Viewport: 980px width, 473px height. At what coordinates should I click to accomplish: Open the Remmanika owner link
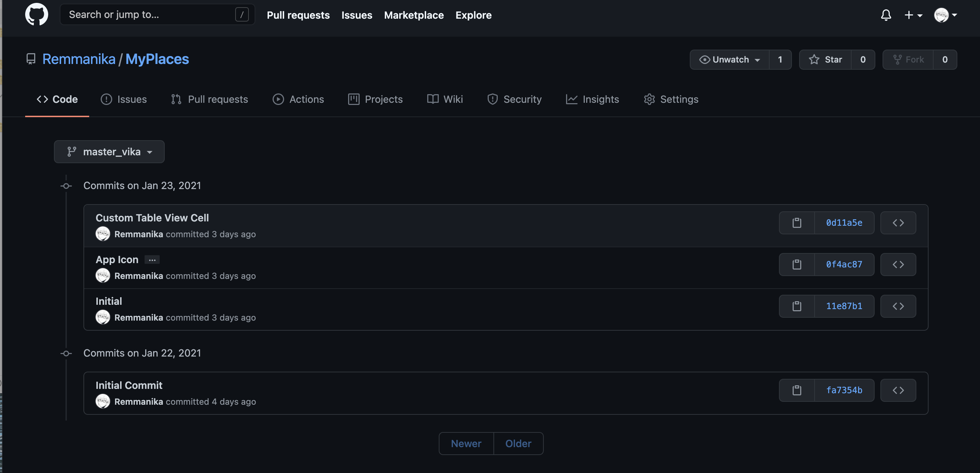(78, 59)
